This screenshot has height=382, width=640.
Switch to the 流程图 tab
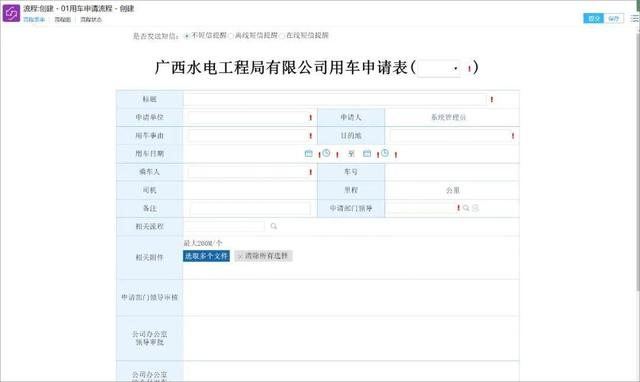click(x=62, y=19)
